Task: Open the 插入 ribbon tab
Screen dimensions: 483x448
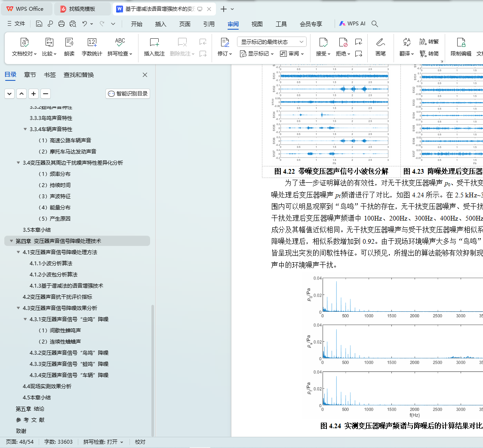Action: [x=160, y=24]
